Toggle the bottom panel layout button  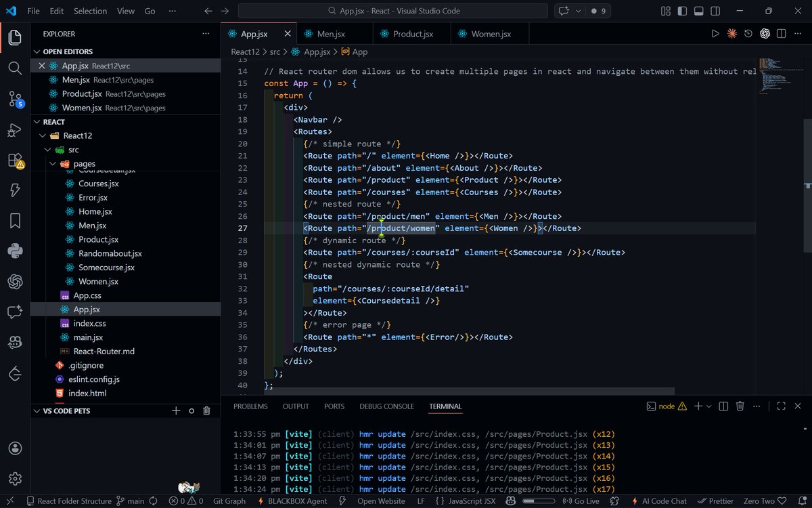[698, 11]
